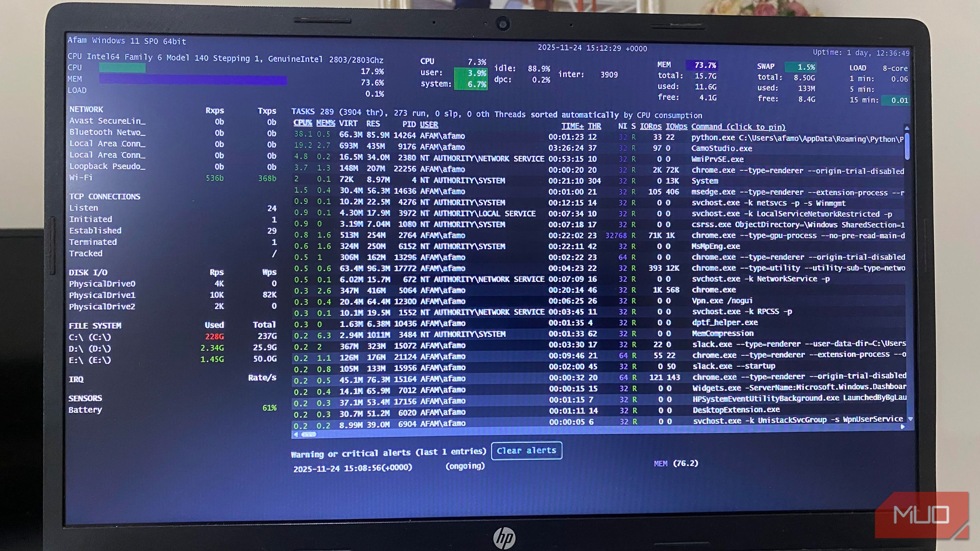This screenshot has height=551, width=980.
Task: Click the vertical scrollbar thumb of the process list
Action: (907, 146)
